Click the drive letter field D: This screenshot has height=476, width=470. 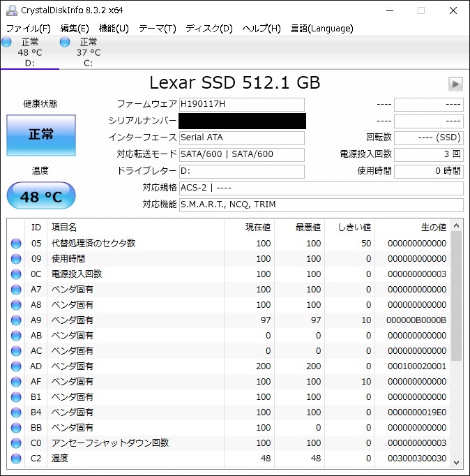[242, 171]
